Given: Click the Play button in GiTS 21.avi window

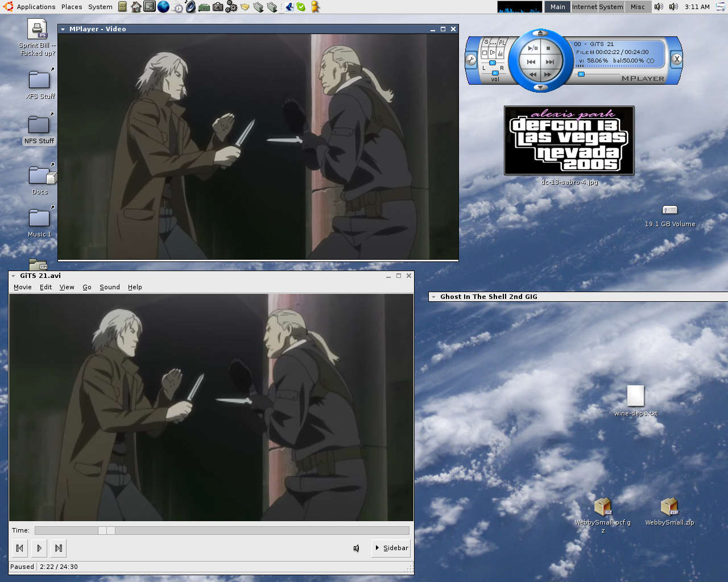Looking at the screenshot, I should click(x=39, y=548).
